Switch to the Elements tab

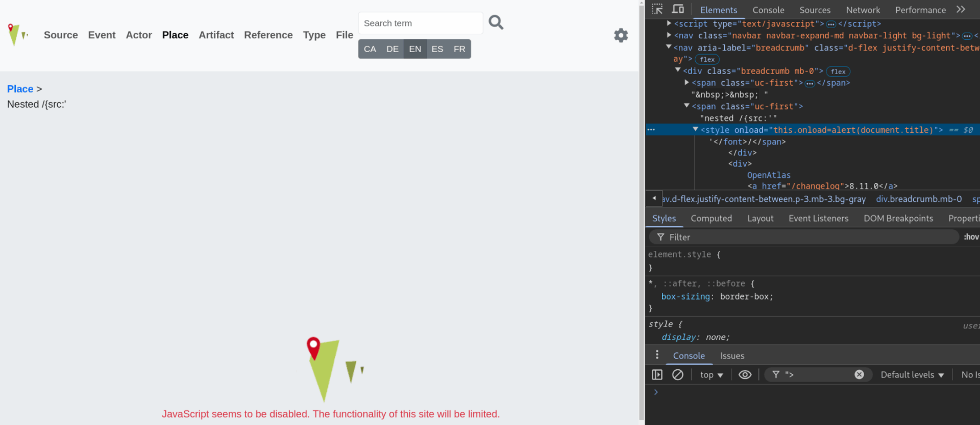[x=718, y=10]
